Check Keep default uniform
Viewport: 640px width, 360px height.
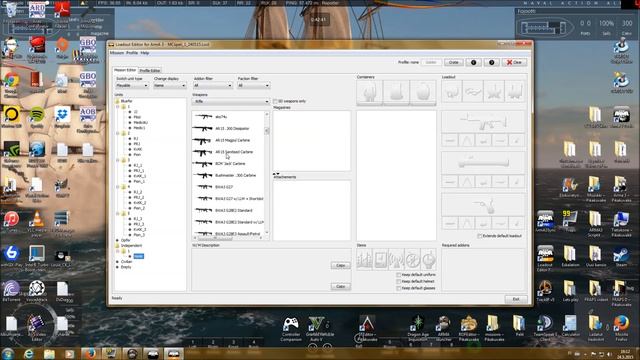(x=399, y=275)
